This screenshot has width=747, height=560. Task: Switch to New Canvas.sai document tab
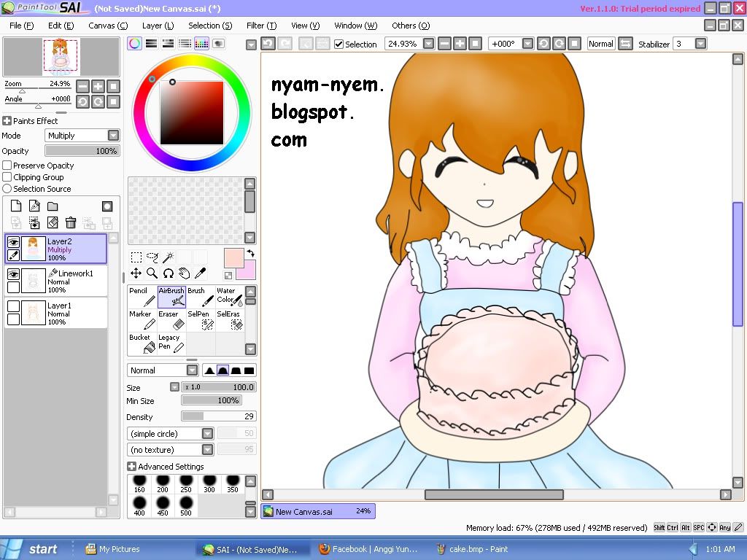318,511
